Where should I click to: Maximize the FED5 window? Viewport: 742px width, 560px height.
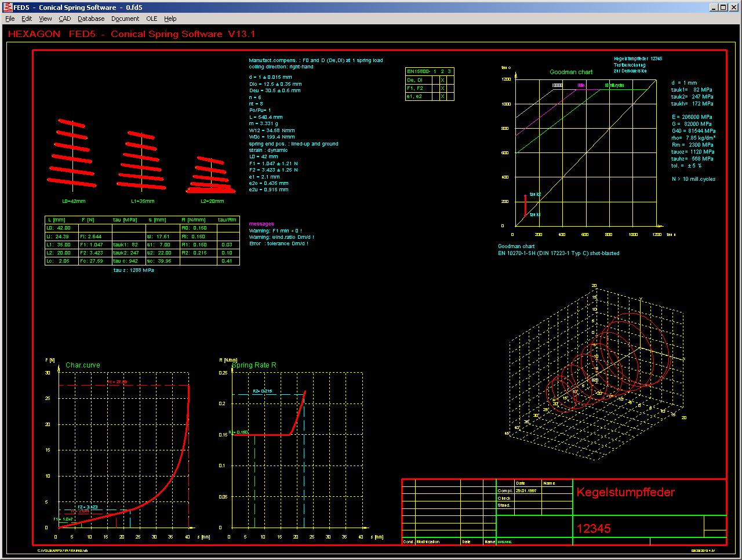click(723, 8)
